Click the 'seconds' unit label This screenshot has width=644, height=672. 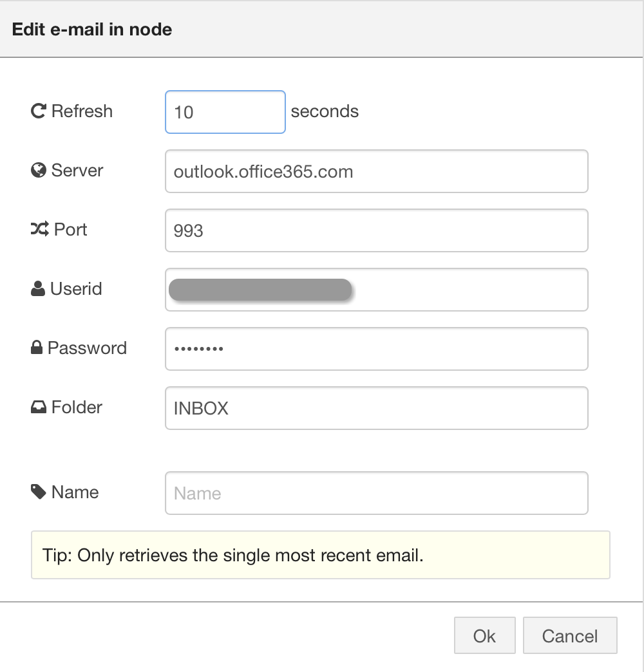tap(325, 111)
